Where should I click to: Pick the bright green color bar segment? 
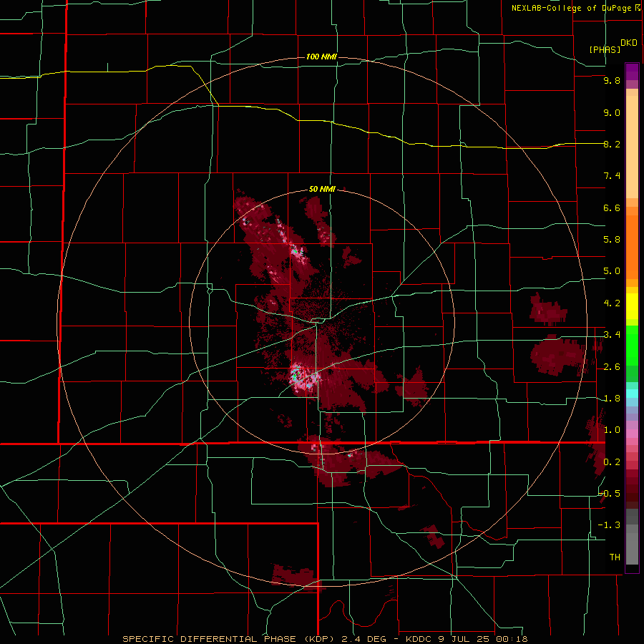[x=632, y=345]
